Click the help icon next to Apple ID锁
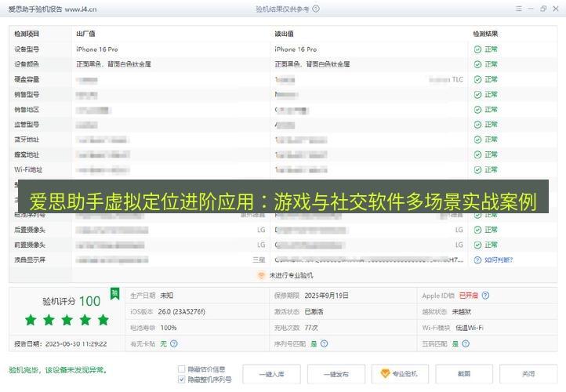 point(485,296)
